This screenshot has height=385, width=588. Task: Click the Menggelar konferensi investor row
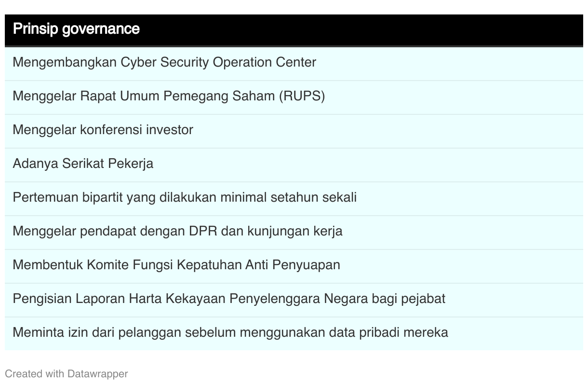[294, 131]
